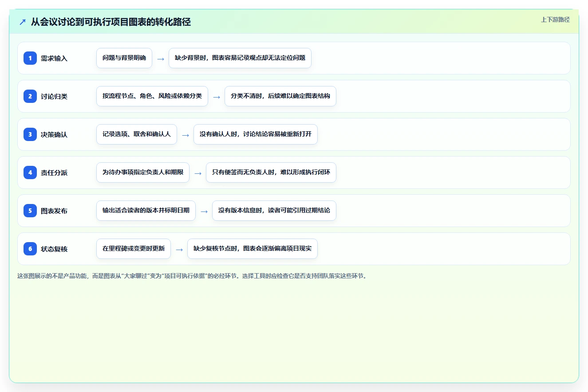Screen dimensions: 588x392
Task: Click the 缺少背景时，图表容易记录观点却无法定位问题 box
Action: pyautogui.click(x=240, y=58)
